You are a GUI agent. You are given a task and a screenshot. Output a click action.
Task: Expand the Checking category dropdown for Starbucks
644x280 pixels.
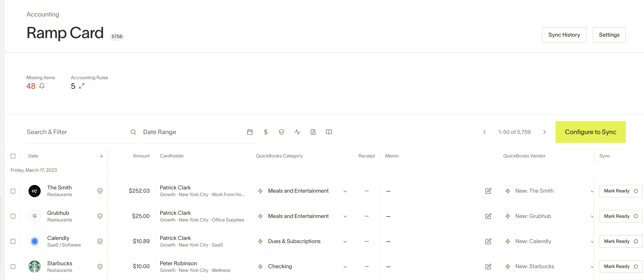click(345, 267)
